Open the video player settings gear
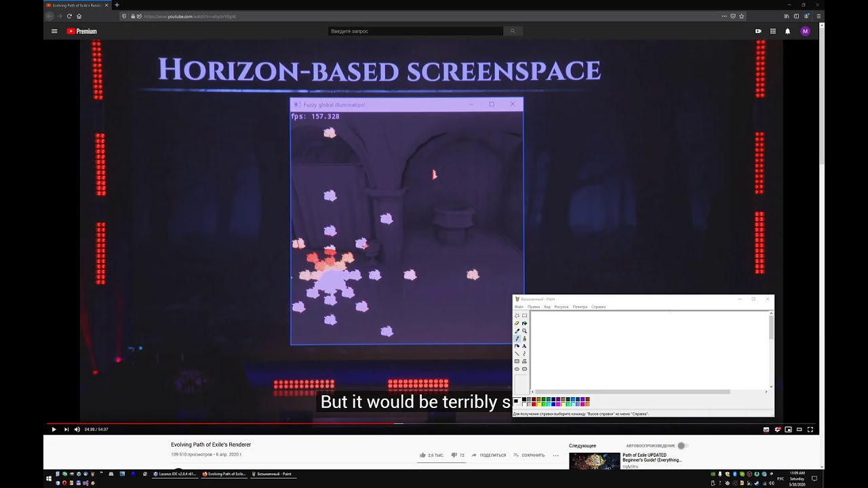Screen dimensions: 868x488 778,429
